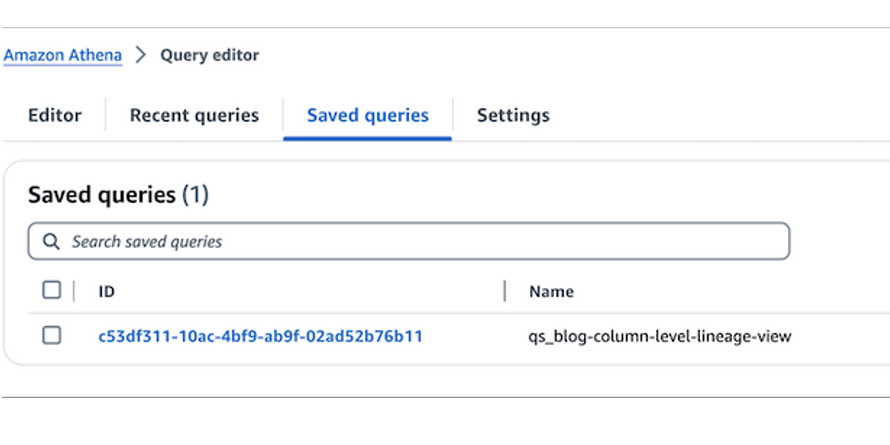Click the Saved queries (1) heading

tap(119, 195)
